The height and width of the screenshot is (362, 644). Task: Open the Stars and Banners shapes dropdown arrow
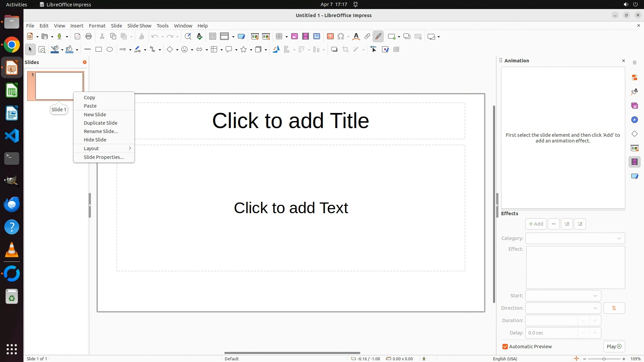point(251,50)
